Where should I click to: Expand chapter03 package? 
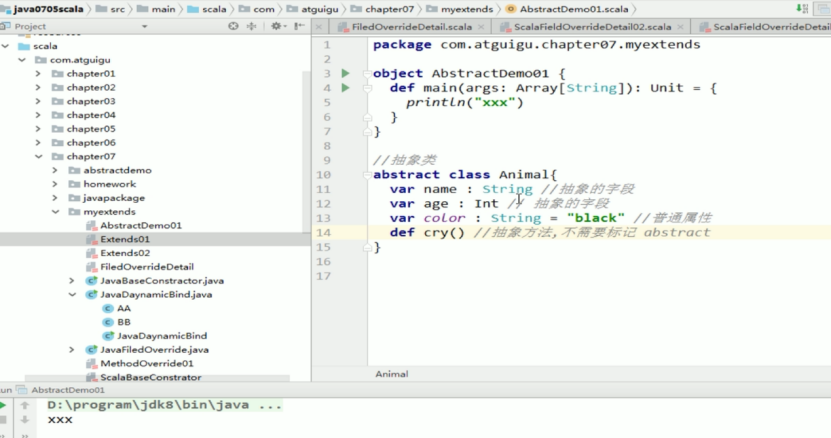38,101
